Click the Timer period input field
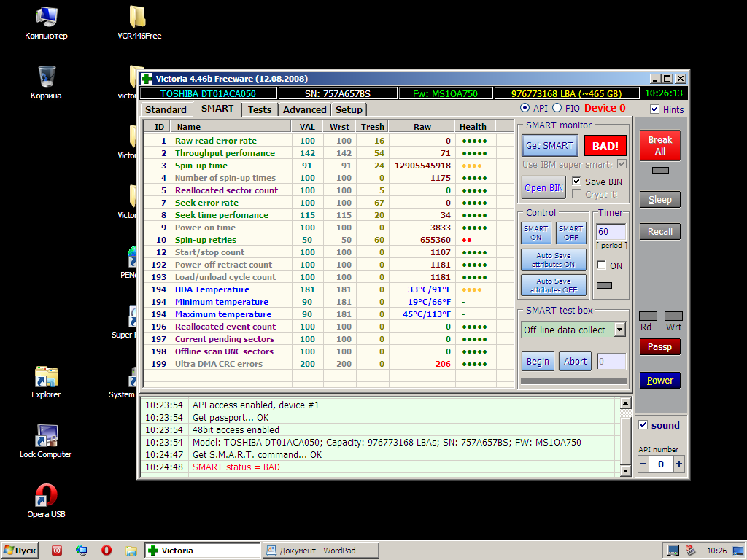The image size is (747, 560). click(611, 232)
